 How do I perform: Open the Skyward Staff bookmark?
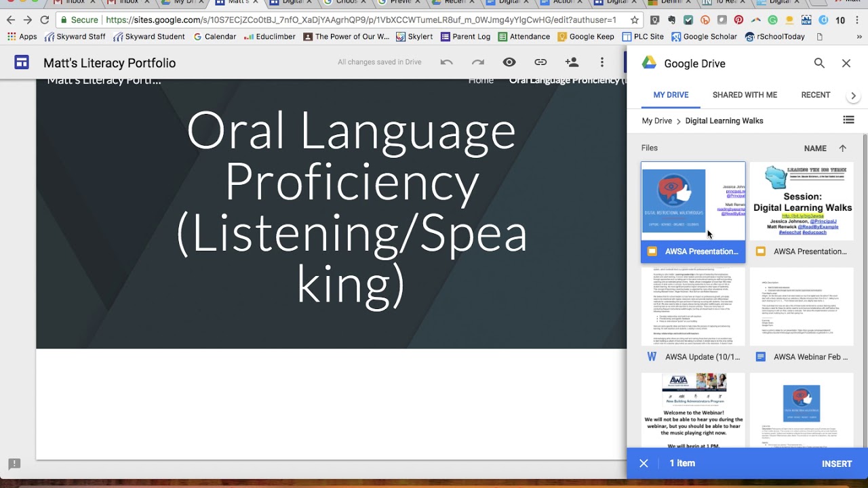pos(75,37)
